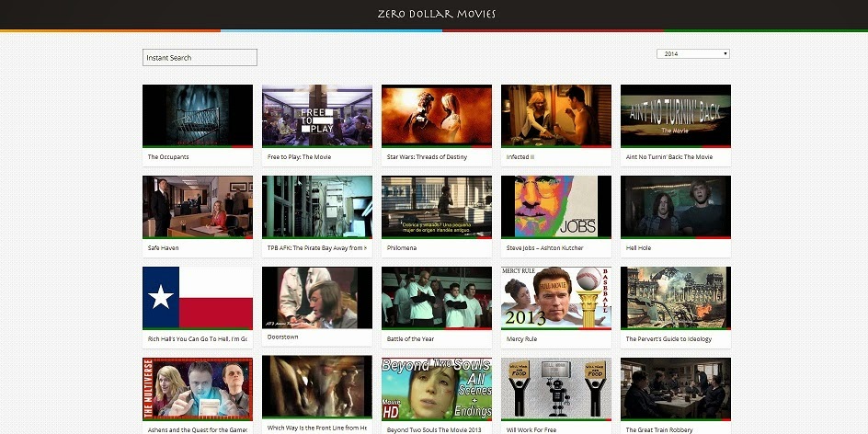Click the title 'Hell Hole'

(638, 248)
